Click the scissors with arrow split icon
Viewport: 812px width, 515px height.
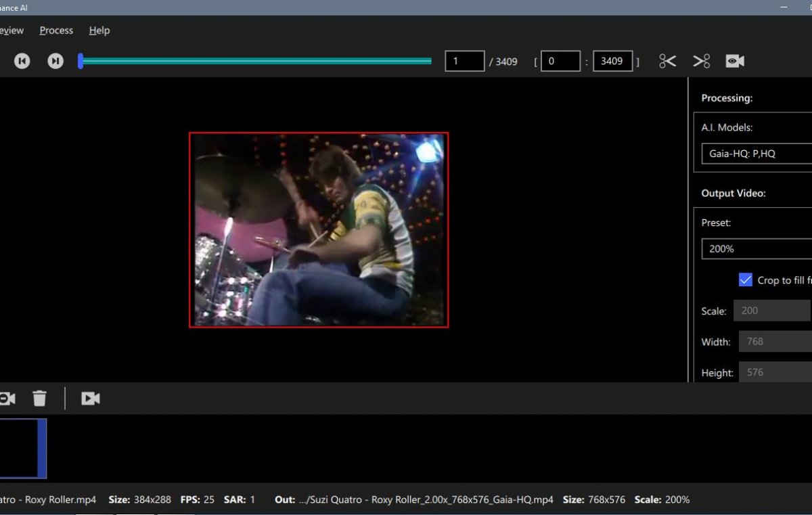(x=702, y=61)
